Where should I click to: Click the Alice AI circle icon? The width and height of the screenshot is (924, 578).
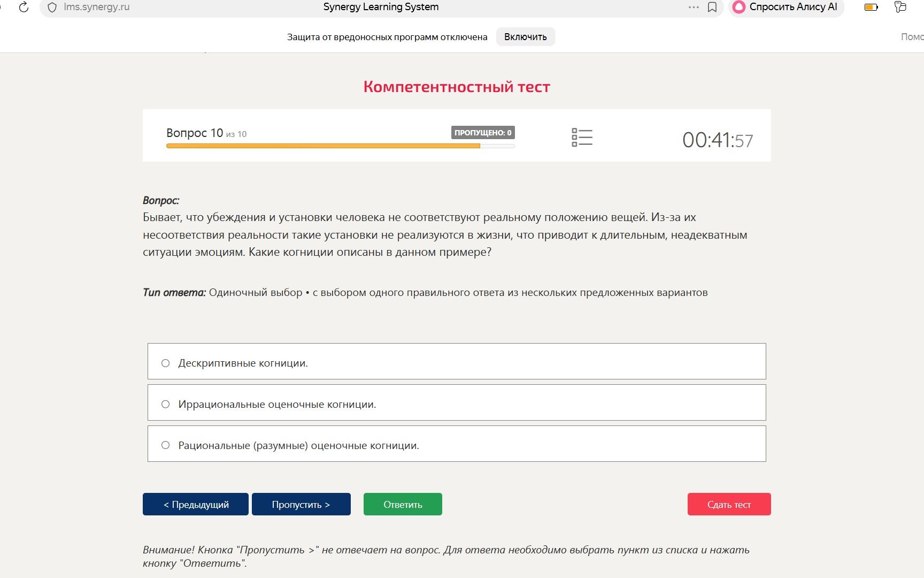tap(739, 7)
